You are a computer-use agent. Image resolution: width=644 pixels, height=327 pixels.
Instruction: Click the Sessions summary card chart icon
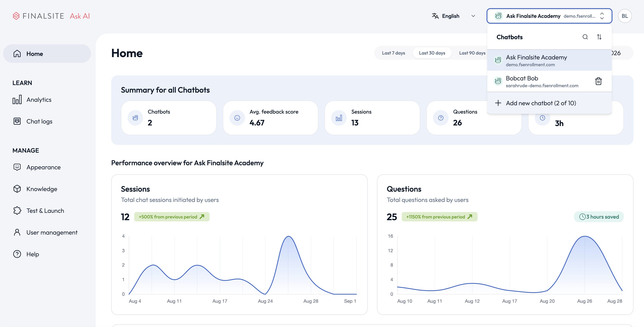tap(339, 118)
